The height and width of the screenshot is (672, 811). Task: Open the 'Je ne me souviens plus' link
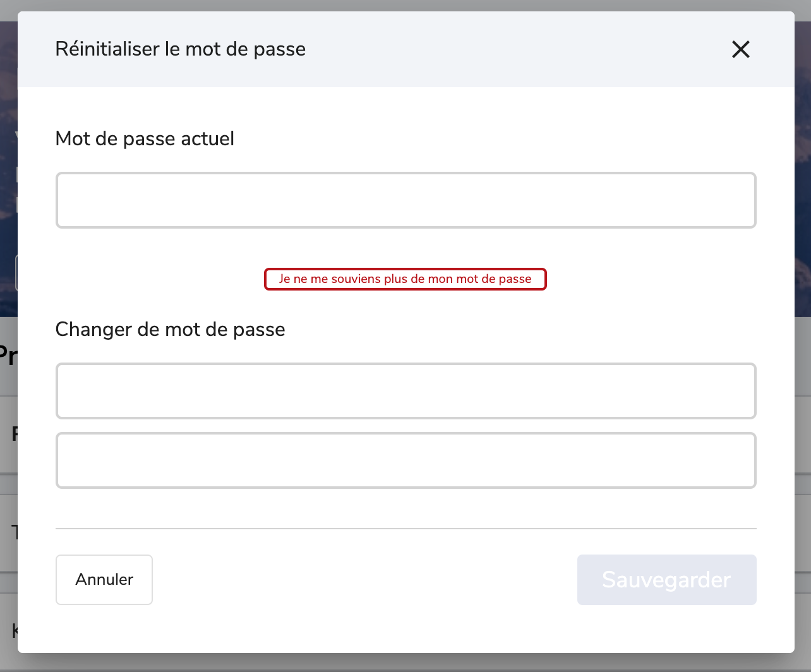(x=405, y=279)
